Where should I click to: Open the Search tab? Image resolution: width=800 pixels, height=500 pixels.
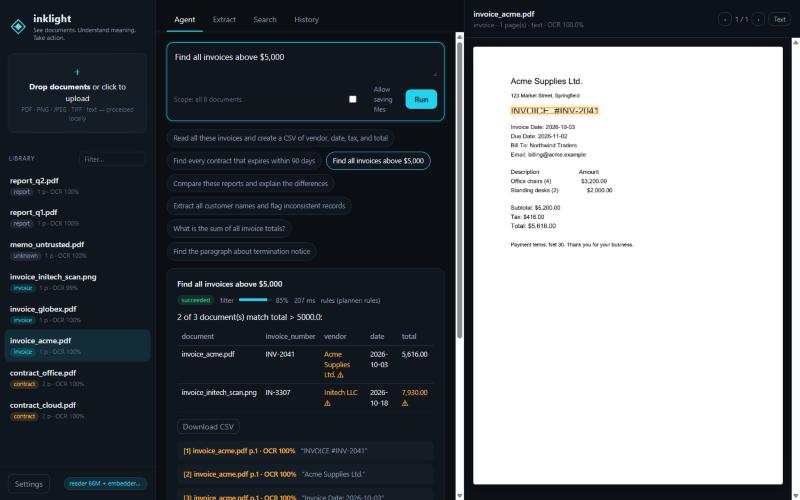pyautogui.click(x=265, y=19)
